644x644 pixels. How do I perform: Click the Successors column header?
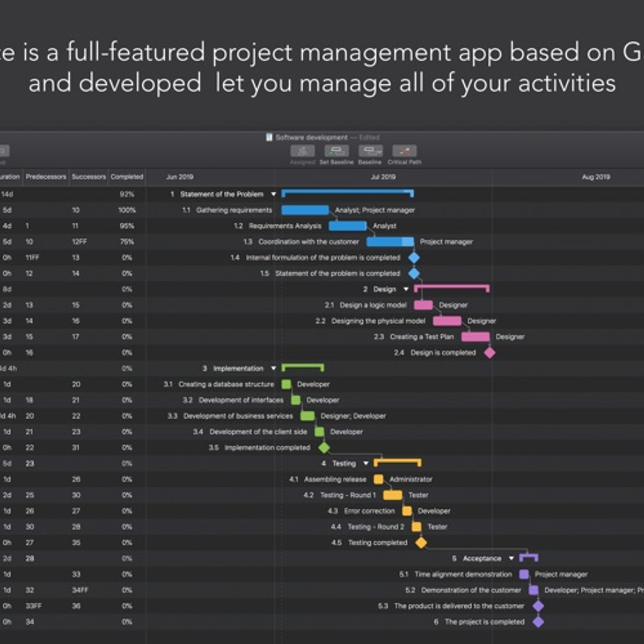click(89, 177)
